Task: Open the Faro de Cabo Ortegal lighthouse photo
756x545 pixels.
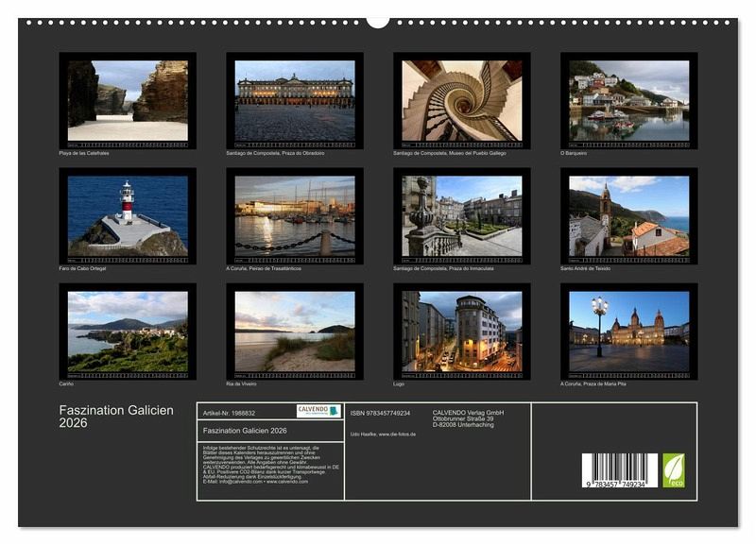Action: [128, 215]
